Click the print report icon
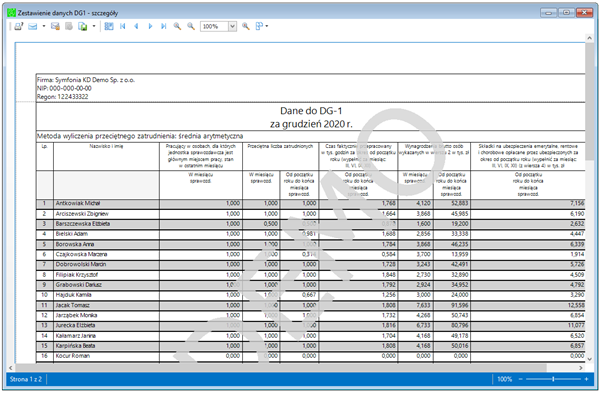 click(18, 26)
